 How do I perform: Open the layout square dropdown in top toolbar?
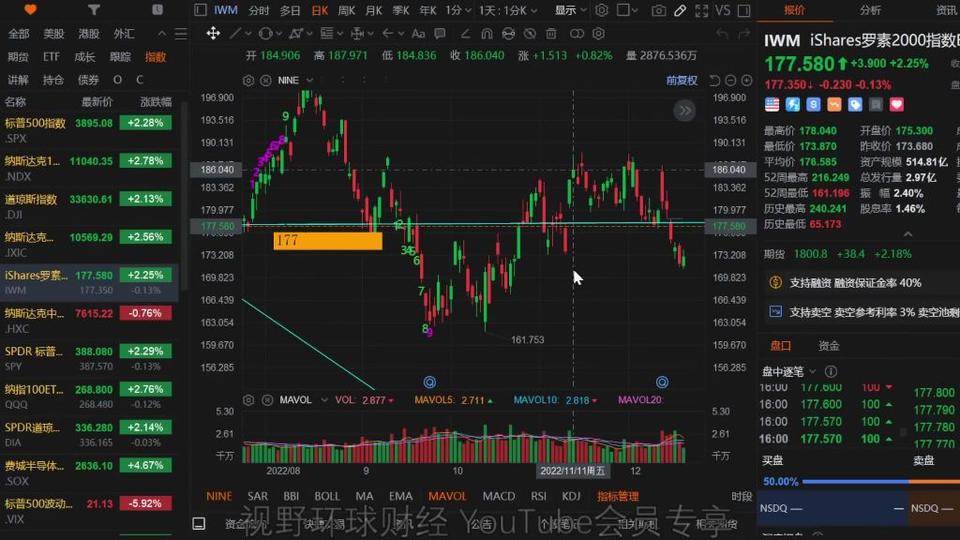628,10
